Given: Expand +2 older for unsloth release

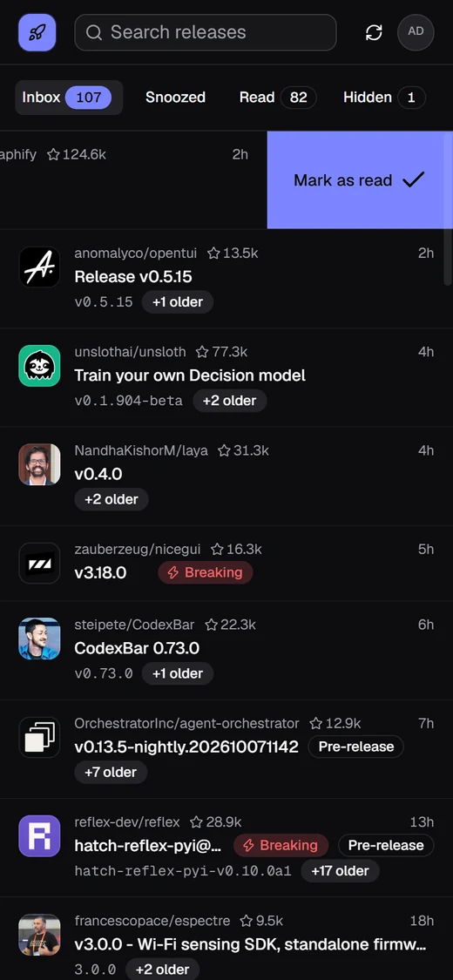Looking at the screenshot, I should click(229, 401).
